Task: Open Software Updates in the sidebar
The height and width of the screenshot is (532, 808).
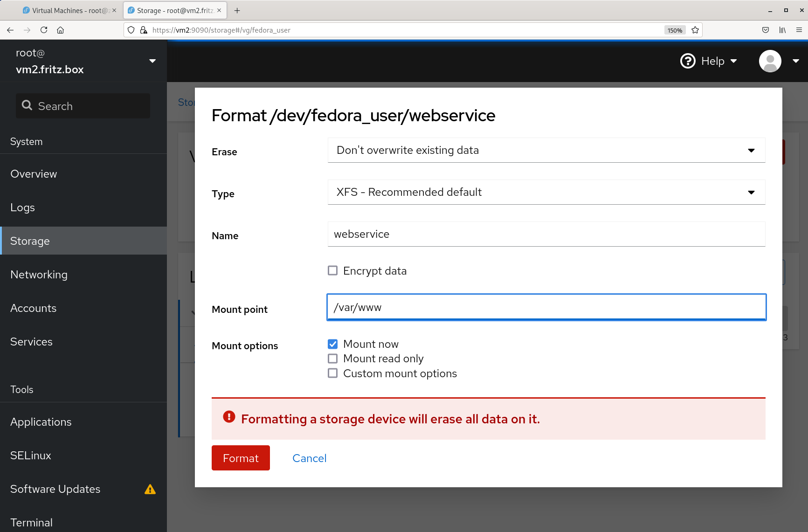Action: pos(83,489)
